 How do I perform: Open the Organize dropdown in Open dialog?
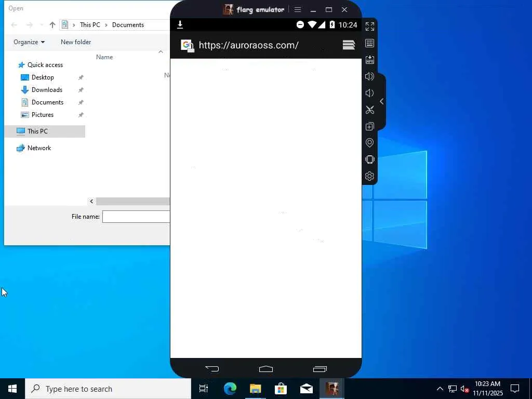coord(29,42)
